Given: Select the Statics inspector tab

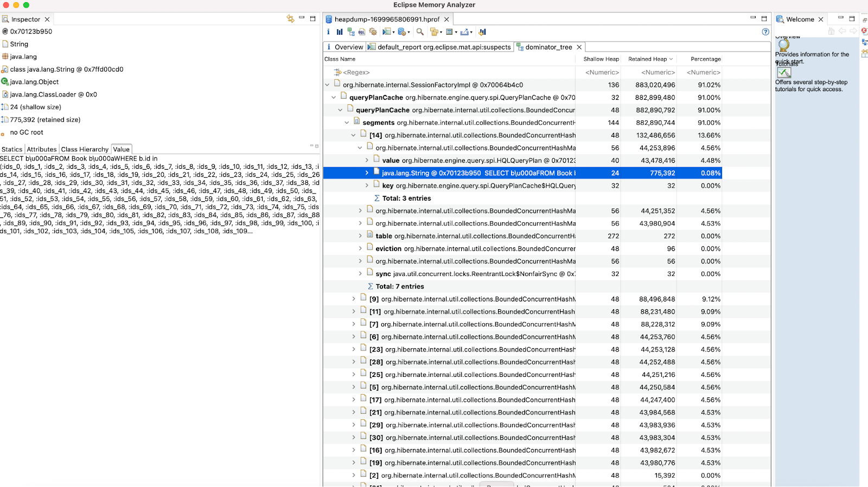Looking at the screenshot, I should (x=12, y=149).
